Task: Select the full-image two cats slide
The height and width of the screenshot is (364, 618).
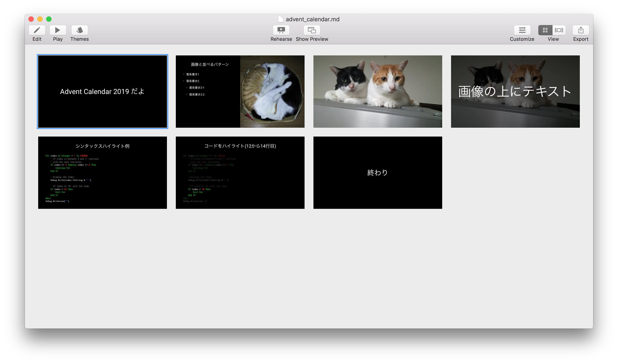Action: [378, 92]
